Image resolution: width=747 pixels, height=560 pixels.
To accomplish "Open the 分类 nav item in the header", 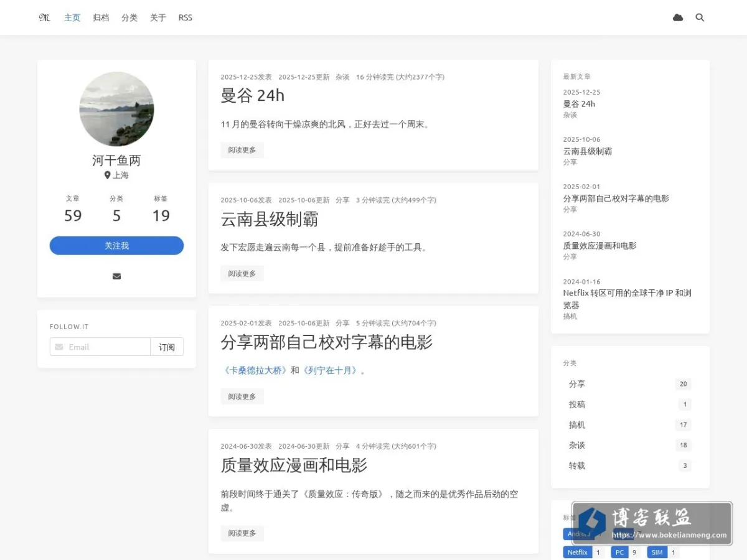I will tap(129, 17).
